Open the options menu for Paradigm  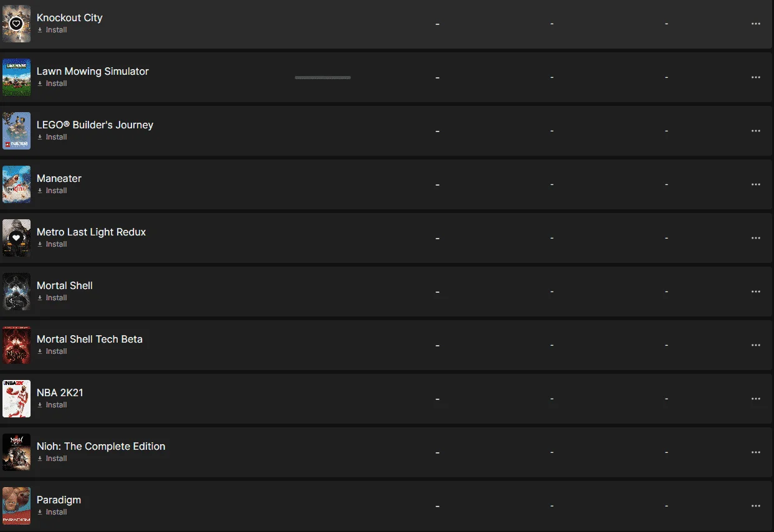tap(756, 506)
